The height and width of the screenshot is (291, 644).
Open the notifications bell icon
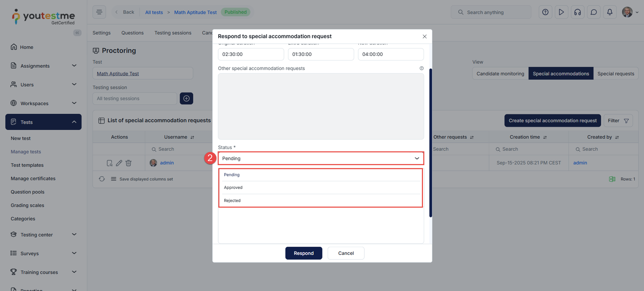tap(609, 12)
